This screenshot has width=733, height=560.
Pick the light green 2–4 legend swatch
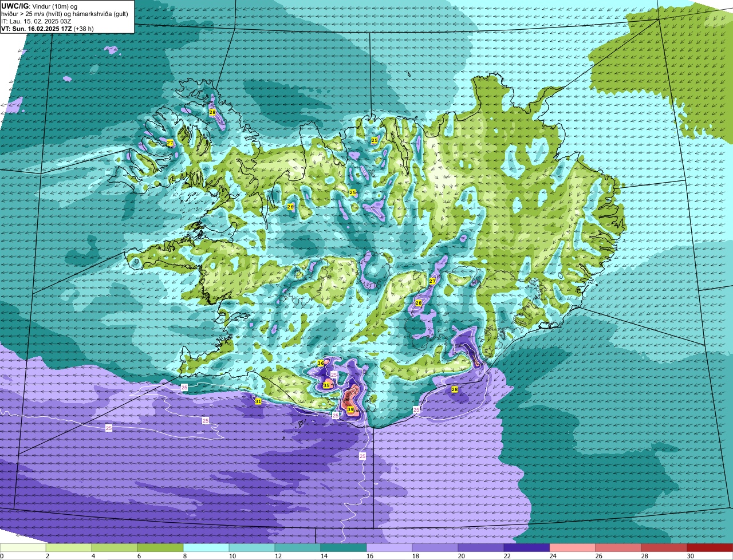click(x=69, y=547)
